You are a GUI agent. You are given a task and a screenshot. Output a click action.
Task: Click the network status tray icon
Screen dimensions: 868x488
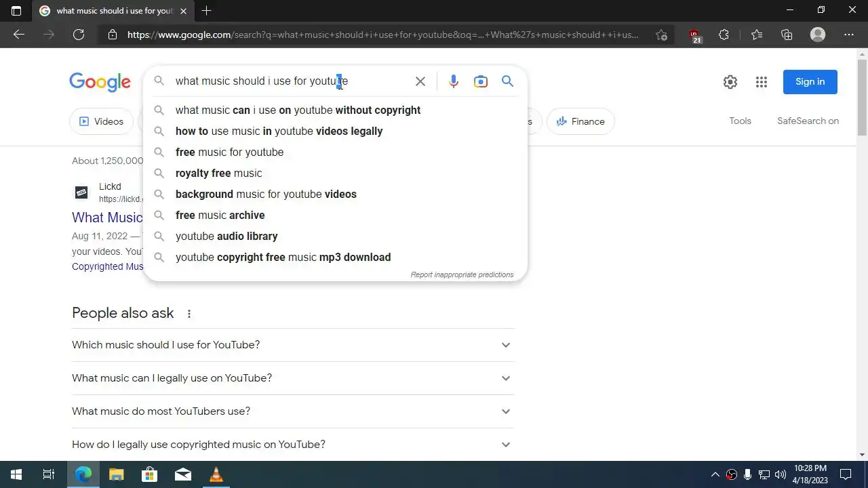(x=764, y=474)
